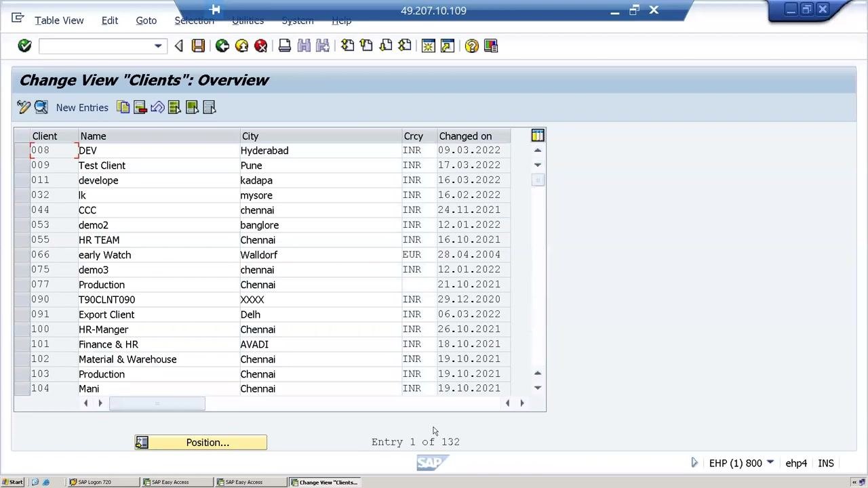Image resolution: width=868 pixels, height=488 pixels.
Task: Expand the status bar with the triangle arrow
Action: [694, 463]
